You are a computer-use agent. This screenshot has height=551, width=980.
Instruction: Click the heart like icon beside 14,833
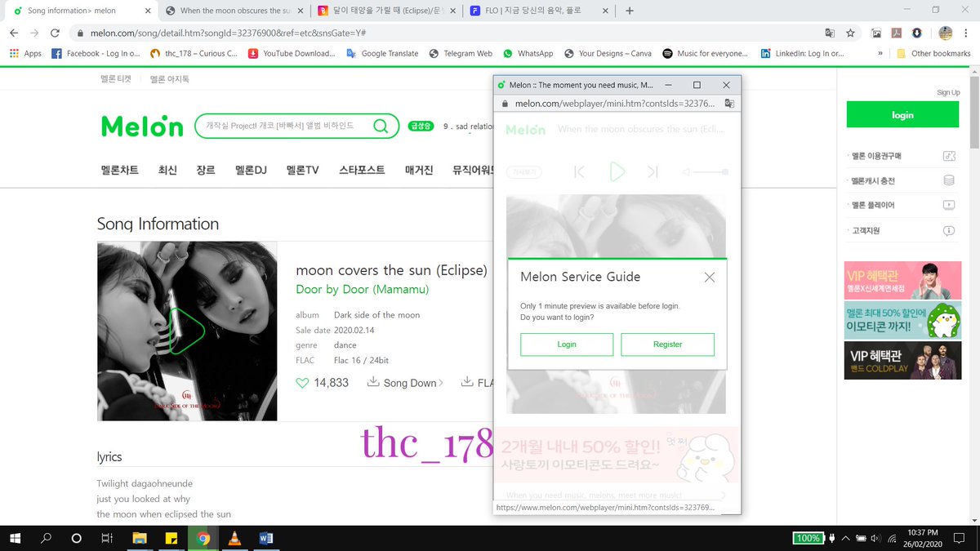pos(302,383)
